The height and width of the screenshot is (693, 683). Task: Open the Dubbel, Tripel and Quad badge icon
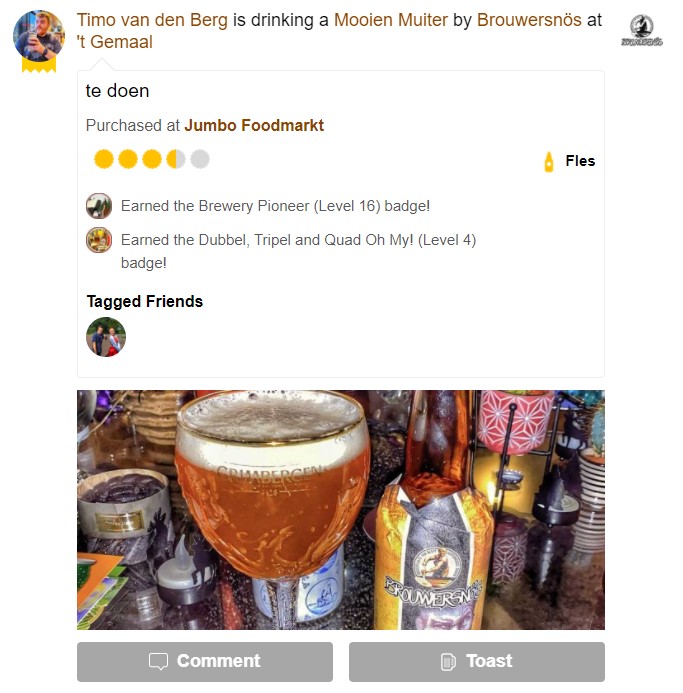click(99, 240)
